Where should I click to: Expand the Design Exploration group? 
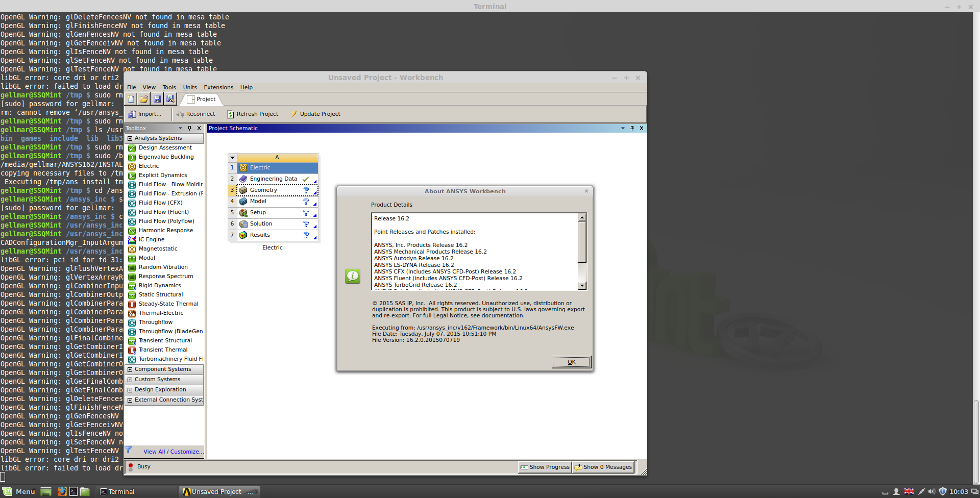[x=130, y=390]
